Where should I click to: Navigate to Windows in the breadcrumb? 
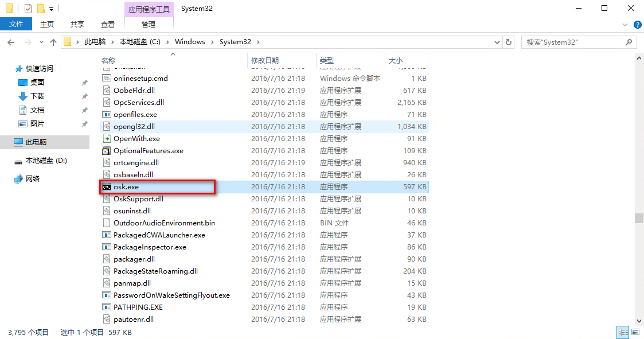pos(190,42)
